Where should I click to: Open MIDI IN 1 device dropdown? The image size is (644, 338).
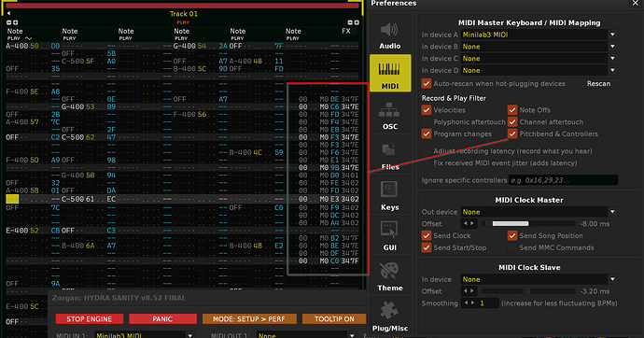145,335
